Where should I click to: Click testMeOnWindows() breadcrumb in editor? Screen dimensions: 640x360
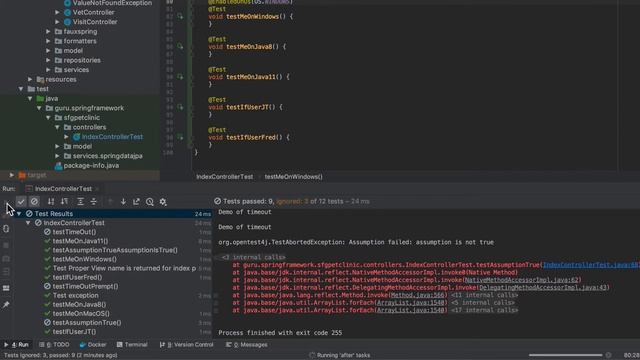point(293,177)
